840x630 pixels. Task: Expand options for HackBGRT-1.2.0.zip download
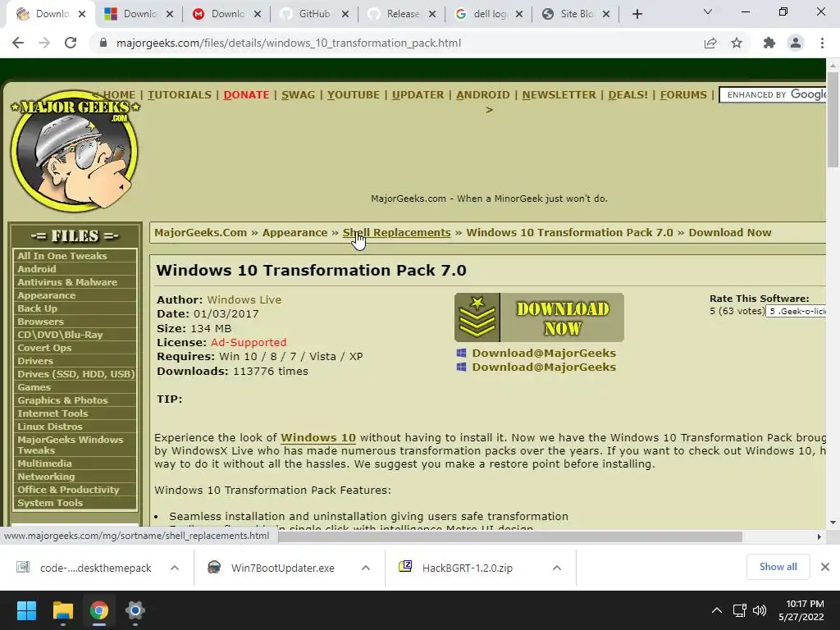[x=557, y=568]
